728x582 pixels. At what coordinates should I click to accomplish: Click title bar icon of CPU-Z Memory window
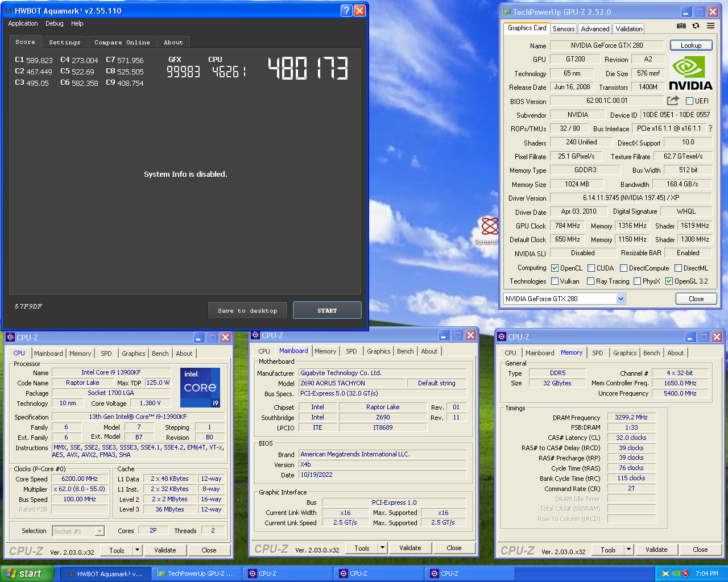point(502,337)
